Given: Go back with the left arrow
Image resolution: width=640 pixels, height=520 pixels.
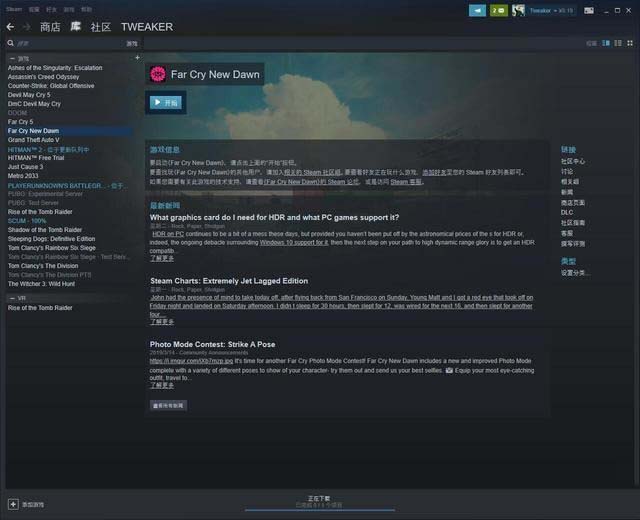Looking at the screenshot, I should (x=10, y=27).
